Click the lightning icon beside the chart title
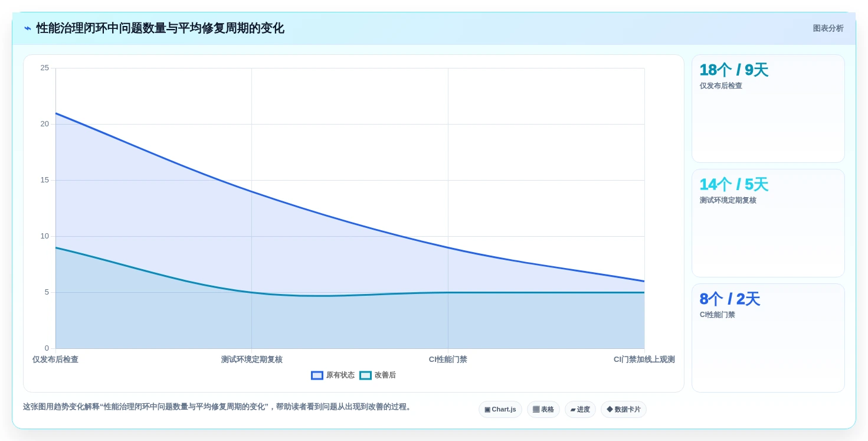The width and height of the screenshot is (868, 441). click(28, 28)
